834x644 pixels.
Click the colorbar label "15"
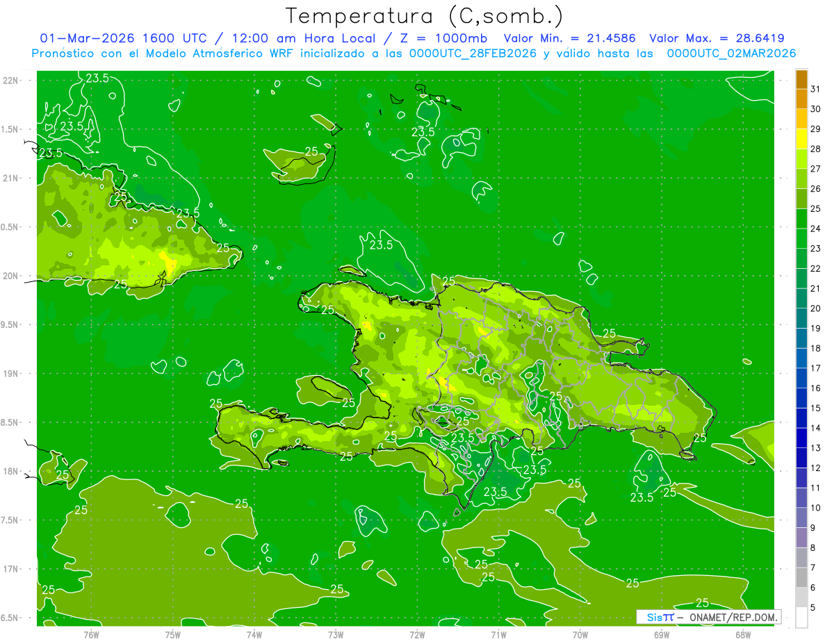[x=816, y=408]
